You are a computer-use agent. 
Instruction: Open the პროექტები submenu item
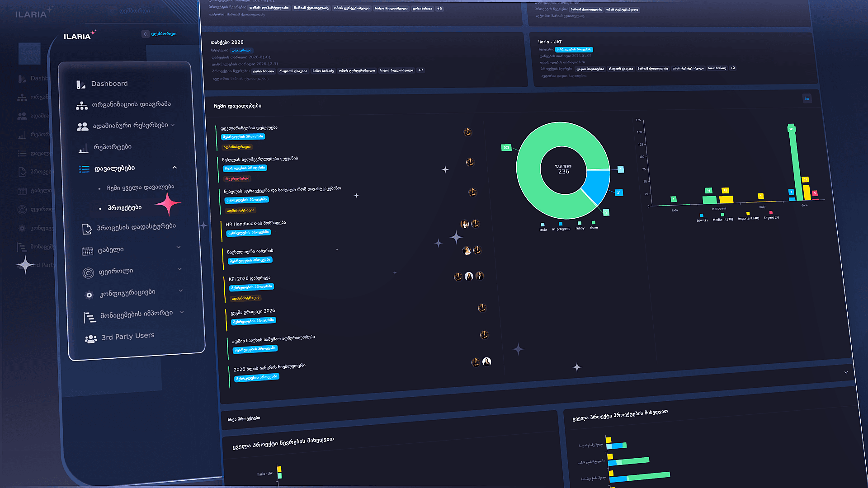point(125,208)
